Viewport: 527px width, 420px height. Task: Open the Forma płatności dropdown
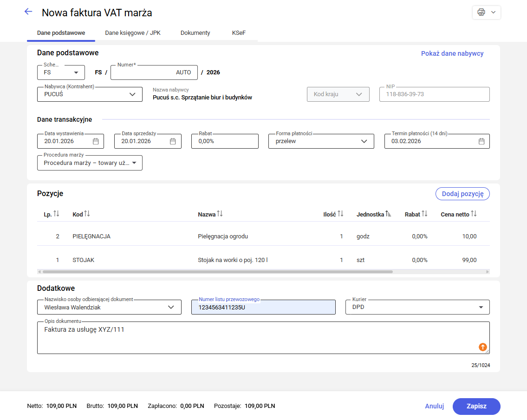364,141
